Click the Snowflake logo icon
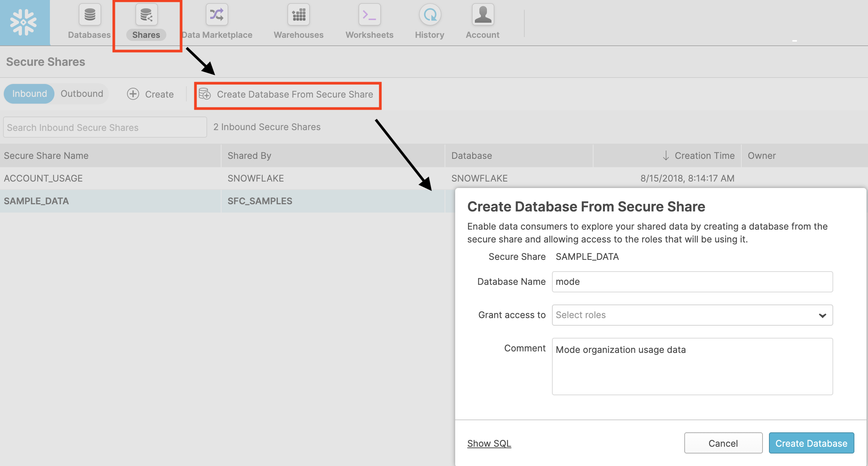 (23, 22)
